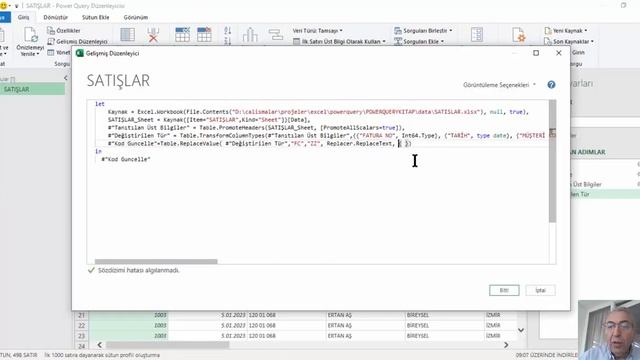
Task: Select row number 23 in the grid
Action: pos(82,336)
